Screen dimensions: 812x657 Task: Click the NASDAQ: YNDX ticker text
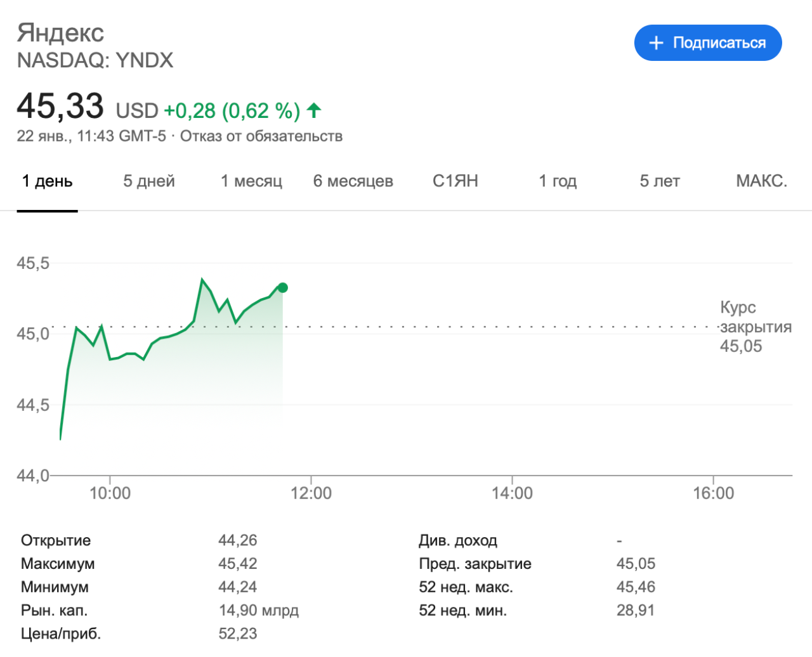95,60
